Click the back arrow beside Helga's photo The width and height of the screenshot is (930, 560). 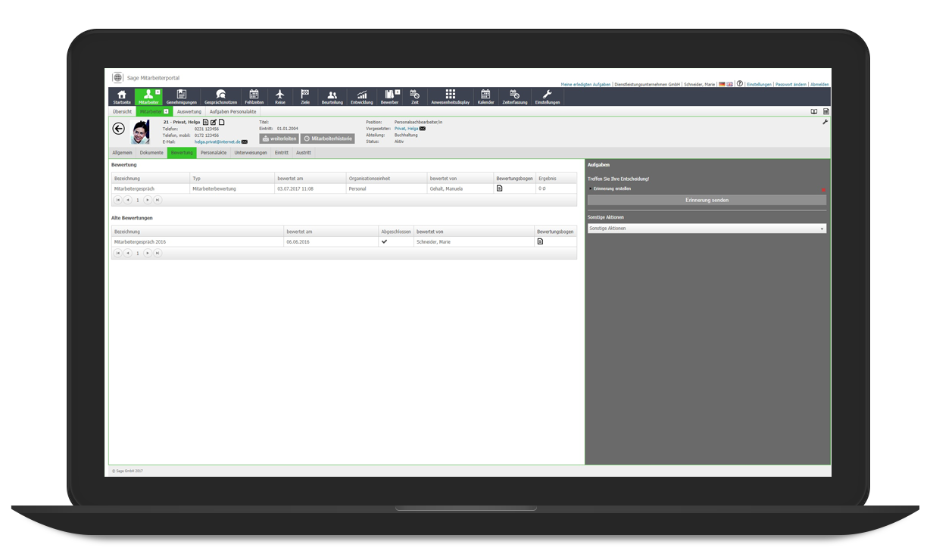click(119, 129)
